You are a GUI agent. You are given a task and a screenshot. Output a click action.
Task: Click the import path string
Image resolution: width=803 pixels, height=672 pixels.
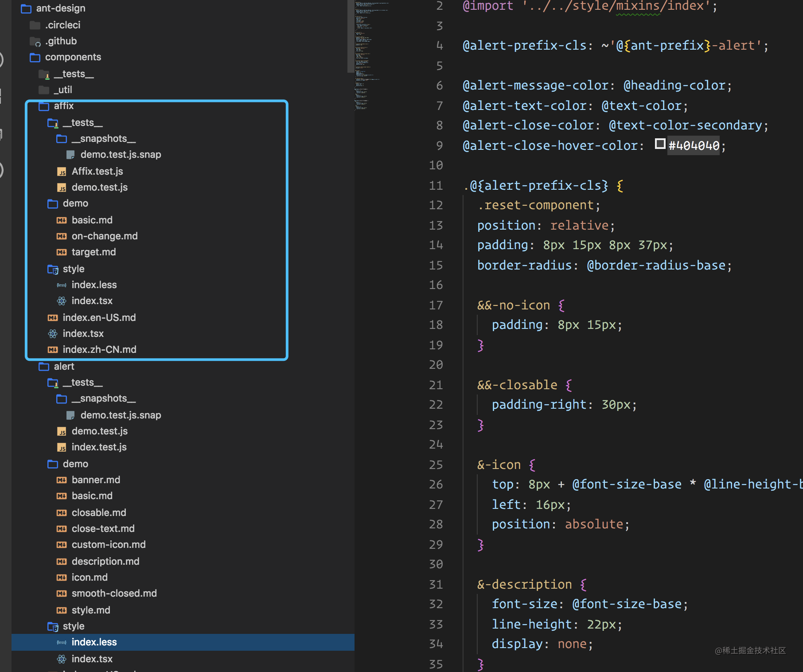616,6
